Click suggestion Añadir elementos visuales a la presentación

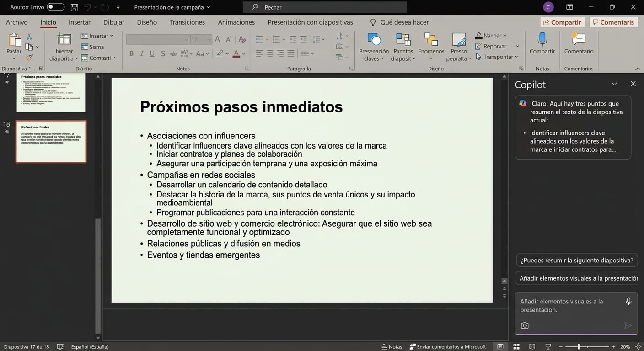coord(577,278)
